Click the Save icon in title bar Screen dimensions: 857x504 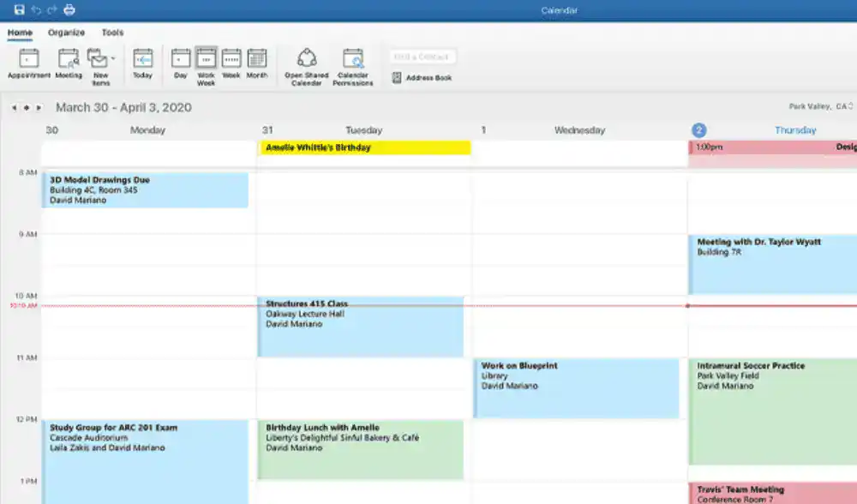click(20, 9)
